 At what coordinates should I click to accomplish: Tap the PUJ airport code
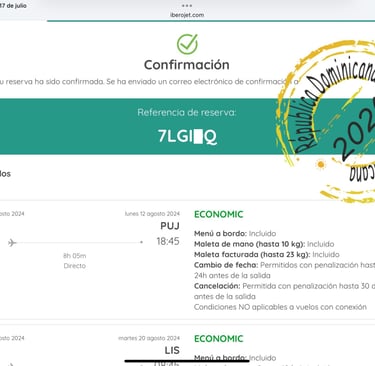pyautogui.click(x=170, y=226)
